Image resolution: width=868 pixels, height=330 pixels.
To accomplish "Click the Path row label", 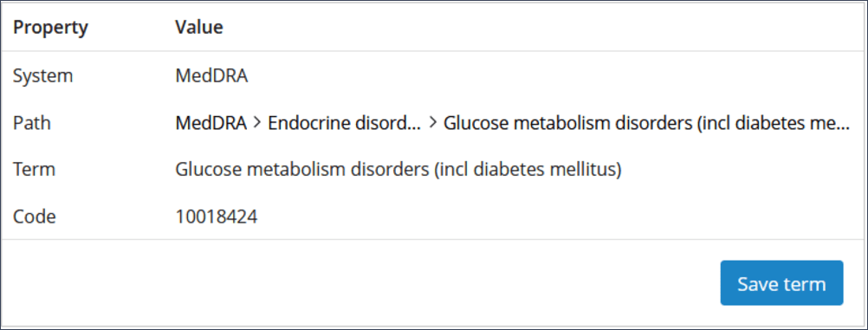I will click(31, 123).
